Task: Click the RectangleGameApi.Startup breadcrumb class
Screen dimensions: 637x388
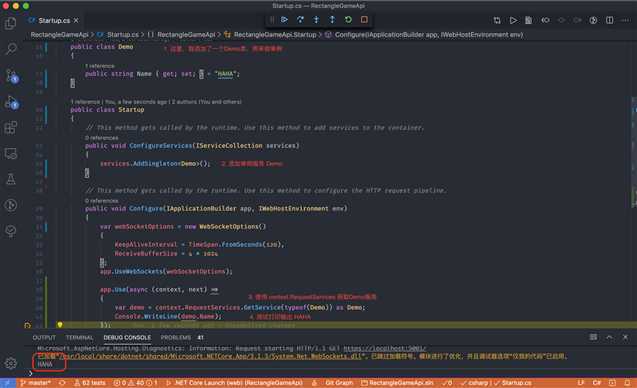Action: click(270, 35)
